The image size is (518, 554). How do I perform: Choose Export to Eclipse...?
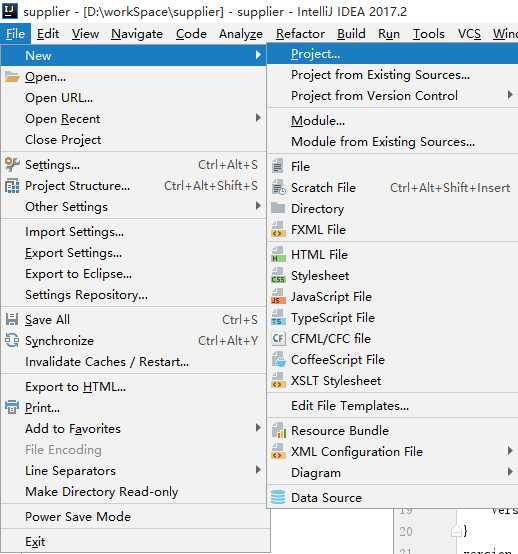click(x=134, y=274)
